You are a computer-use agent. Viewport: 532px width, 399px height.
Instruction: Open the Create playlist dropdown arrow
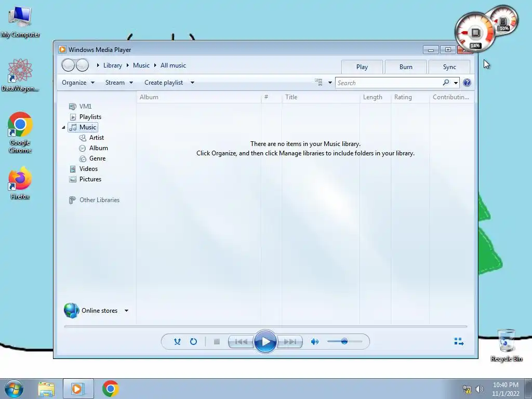coord(192,83)
